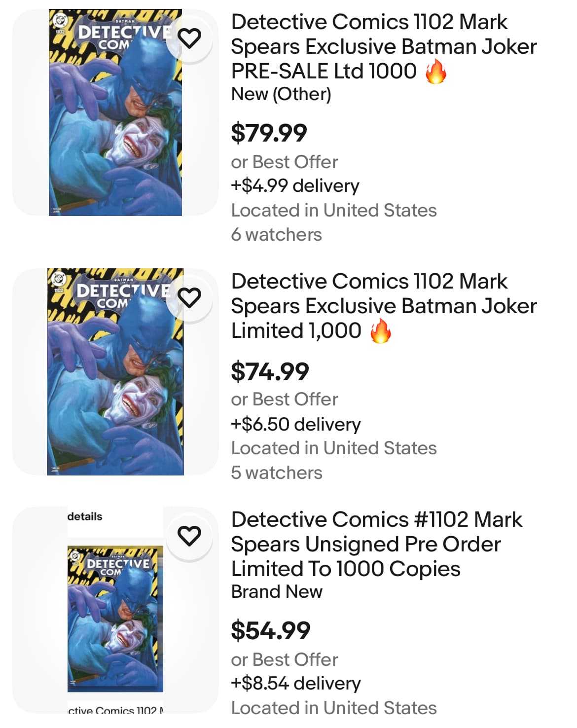Viewport: 577px width, 728px height.
Task: Click the "+$6.50 delivery" text
Action: (x=296, y=424)
